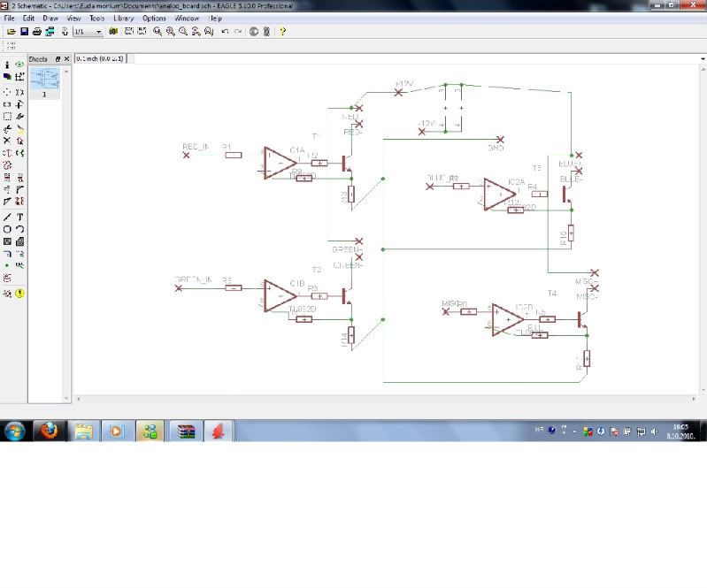Click the Use library icon
Image resolution: width=707 pixels, height=588 pixels.
click(x=113, y=32)
